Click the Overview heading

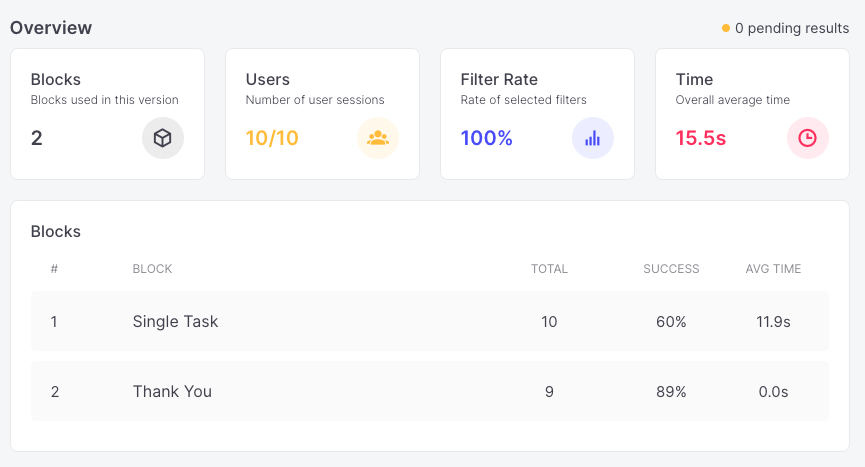pos(51,28)
